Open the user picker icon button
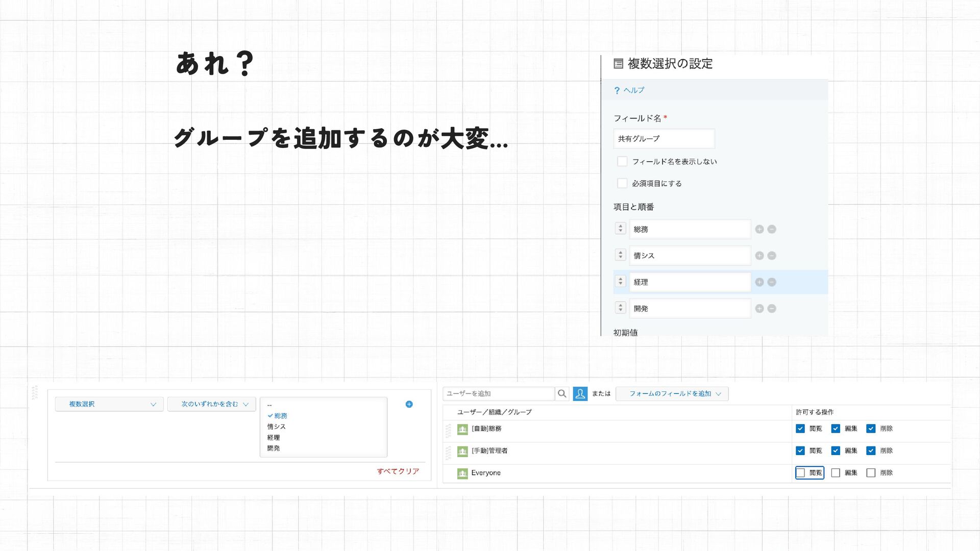Viewport: 980px width, 551px height. pos(580,393)
